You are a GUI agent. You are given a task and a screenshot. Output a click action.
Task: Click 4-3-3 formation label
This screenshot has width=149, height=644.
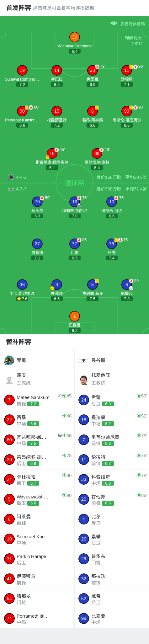[x=21, y=189]
